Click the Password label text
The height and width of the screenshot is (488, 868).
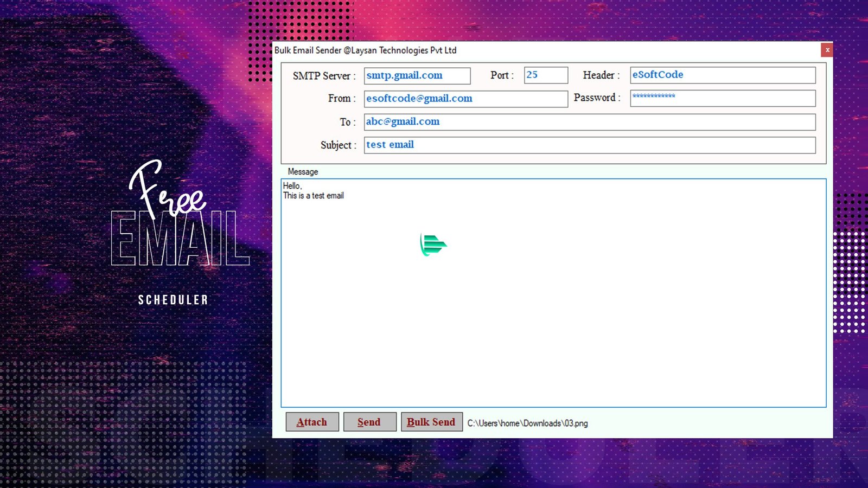[x=597, y=98]
